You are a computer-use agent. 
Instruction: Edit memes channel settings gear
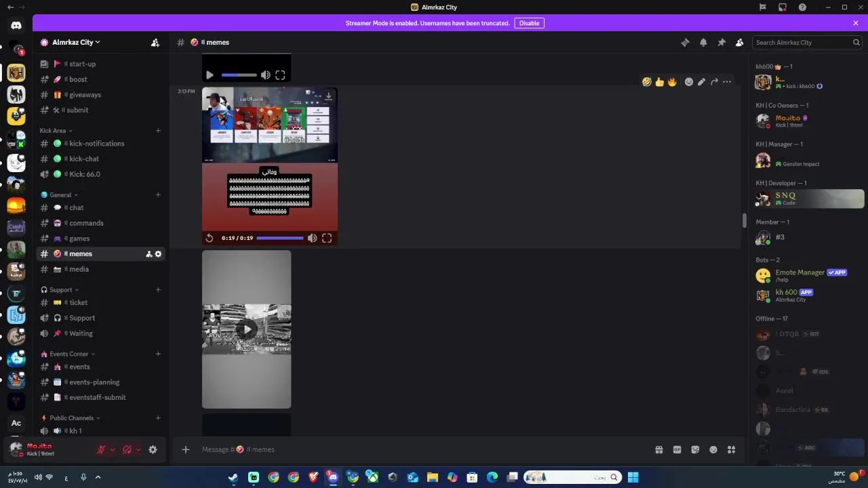(159, 254)
